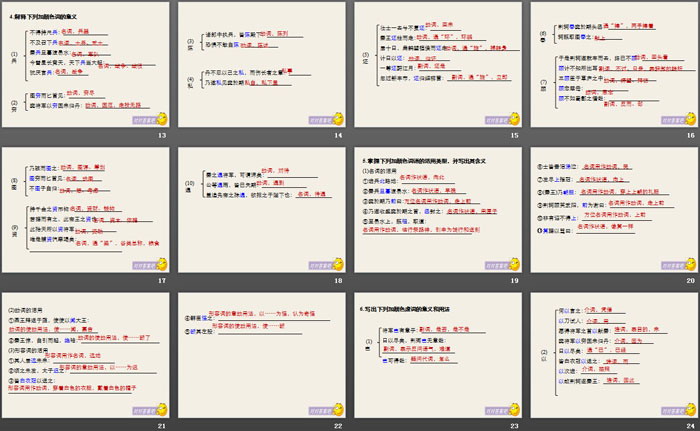The width and height of the screenshot is (700, 431).
Task: Click slide number label "24"
Action: pos(691,426)
